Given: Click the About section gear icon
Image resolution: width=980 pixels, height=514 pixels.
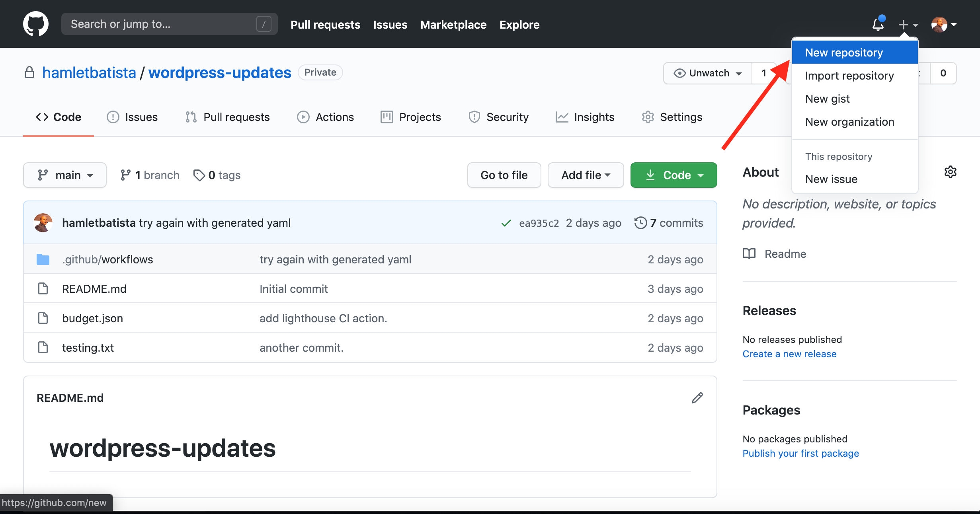Looking at the screenshot, I should pos(950,172).
